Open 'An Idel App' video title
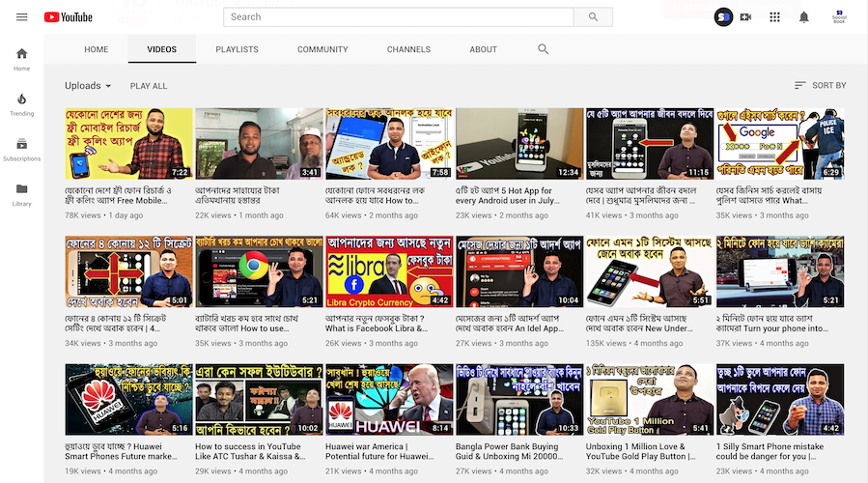 click(510, 324)
